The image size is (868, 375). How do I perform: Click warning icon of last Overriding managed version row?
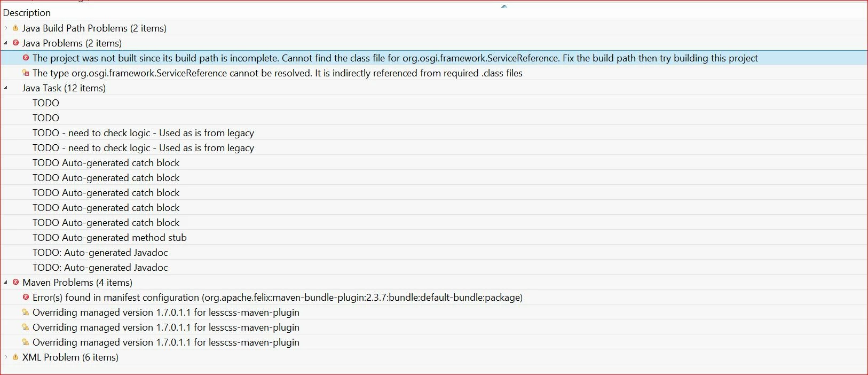(x=26, y=342)
